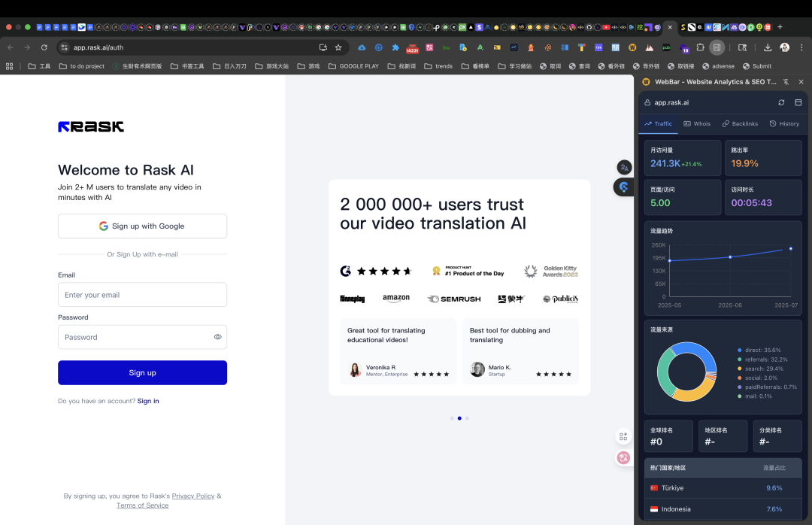The height and width of the screenshot is (525, 812).
Task: Open the to do project bookmarks folder
Action: [82, 66]
